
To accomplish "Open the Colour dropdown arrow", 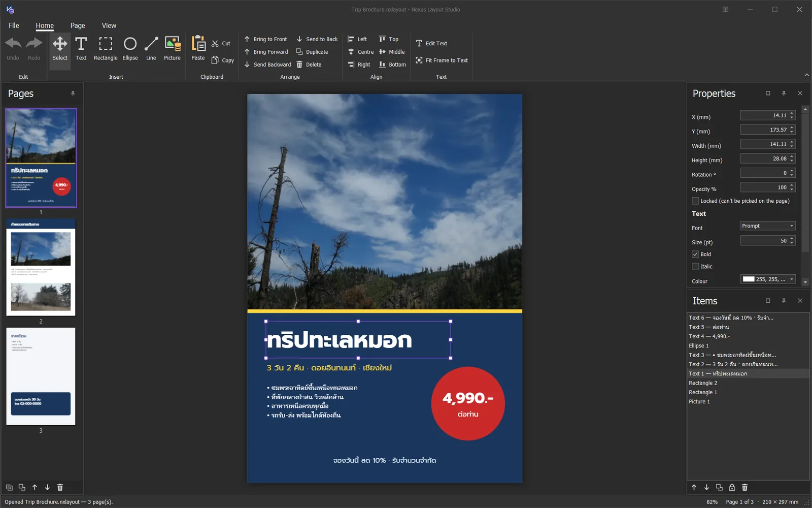I will click(791, 279).
